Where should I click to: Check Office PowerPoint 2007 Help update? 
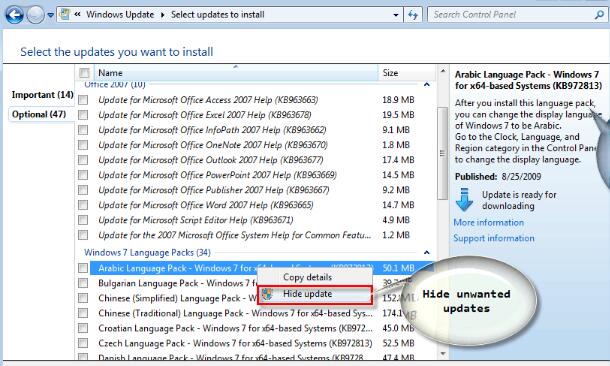(83, 175)
